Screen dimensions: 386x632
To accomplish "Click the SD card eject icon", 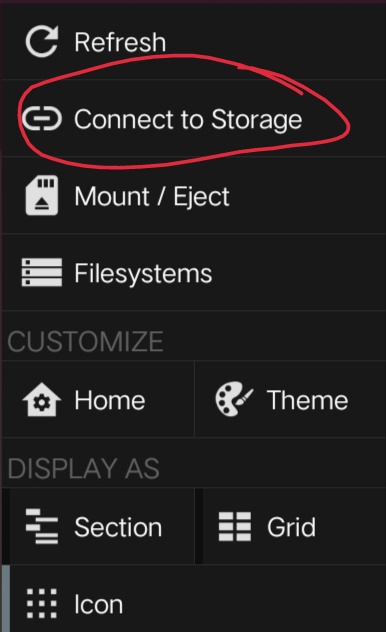I will [42, 195].
